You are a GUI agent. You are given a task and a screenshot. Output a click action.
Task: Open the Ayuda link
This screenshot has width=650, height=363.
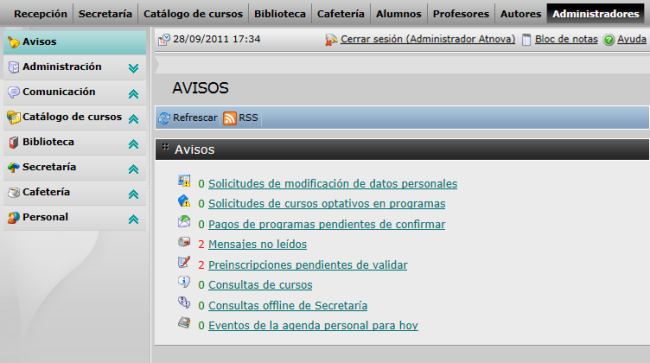(x=632, y=39)
